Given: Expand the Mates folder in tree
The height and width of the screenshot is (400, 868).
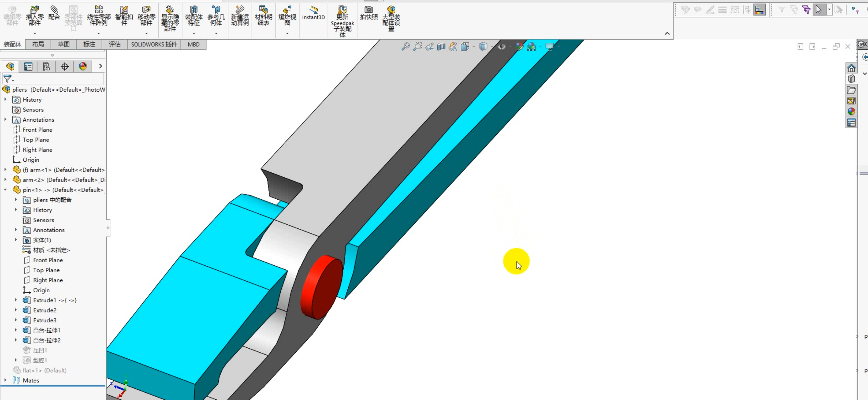Looking at the screenshot, I should tap(5, 380).
